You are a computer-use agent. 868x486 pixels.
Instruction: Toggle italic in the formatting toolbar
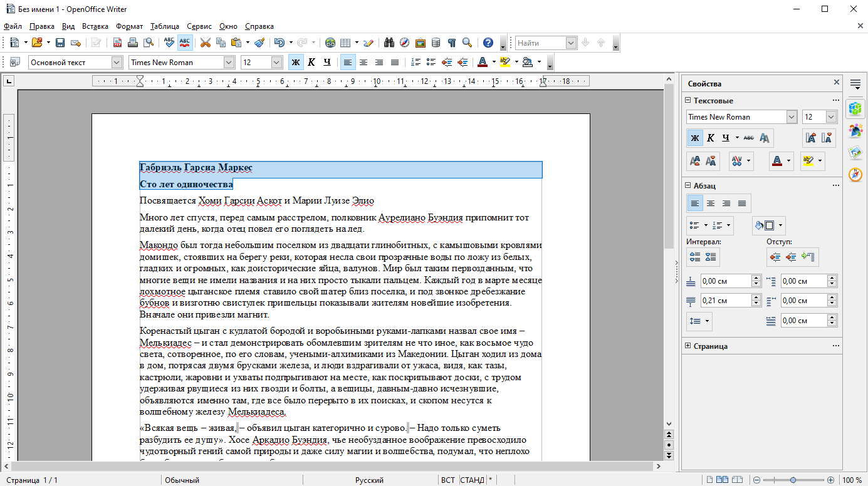(311, 62)
